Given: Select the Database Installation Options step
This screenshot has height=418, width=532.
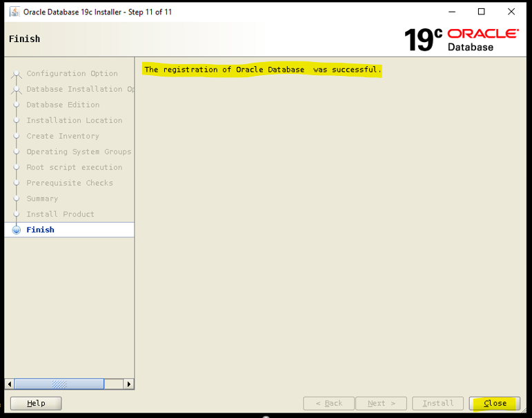Looking at the screenshot, I should coord(80,89).
